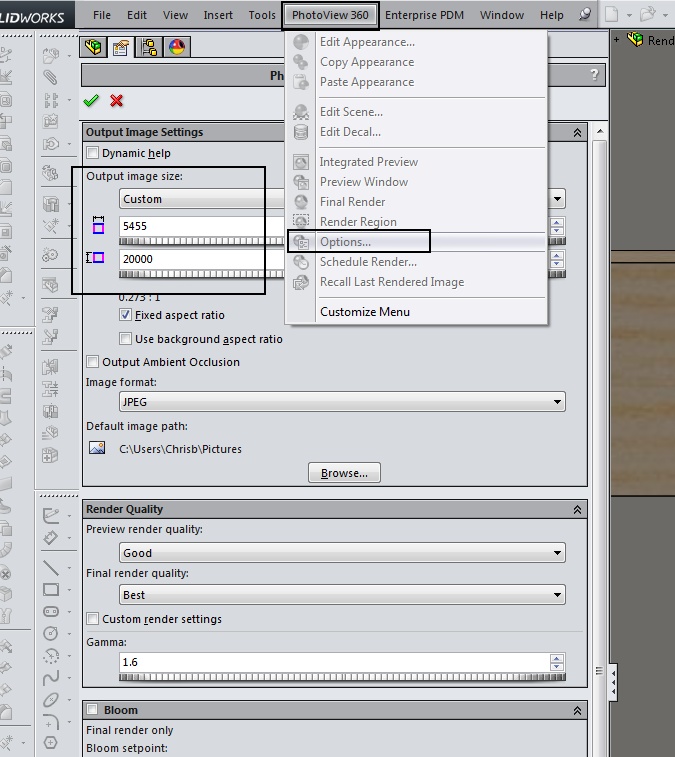This screenshot has width=675, height=757.
Task: Enable the Bloom checkbox
Action: point(92,710)
